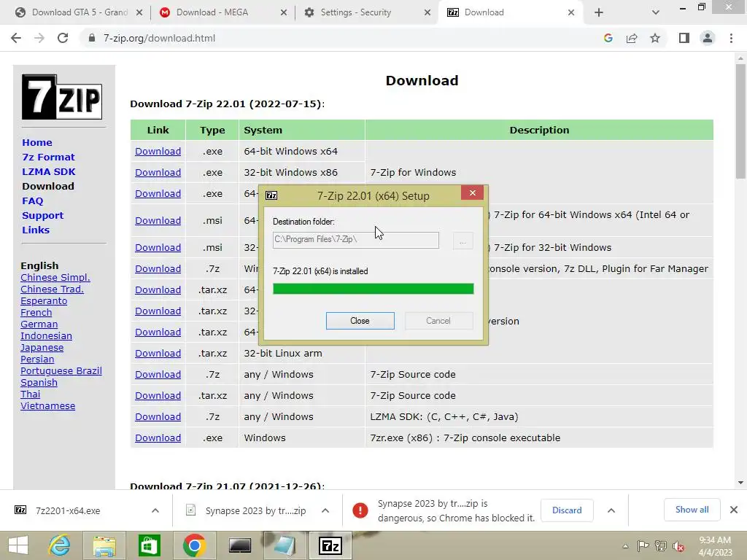
Task: Launch Internet Explorer from taskbar
Action: 60,545
